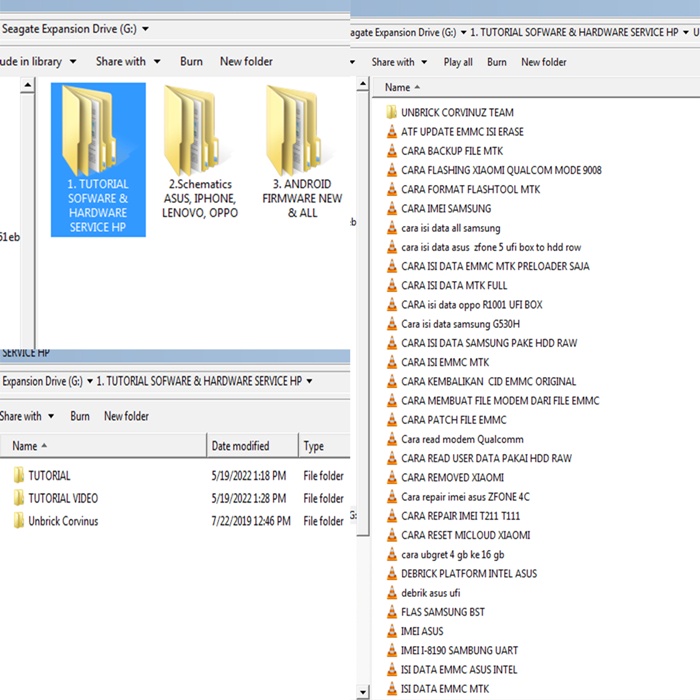Open the 'Include in library' dropdown arrow
This screenshot has width=700, height=700.
pyautogui.click(x=73, y=62)
